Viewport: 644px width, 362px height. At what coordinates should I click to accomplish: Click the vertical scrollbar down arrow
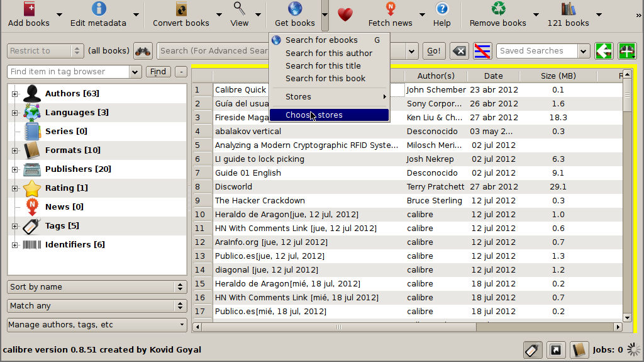click(627, 317)
